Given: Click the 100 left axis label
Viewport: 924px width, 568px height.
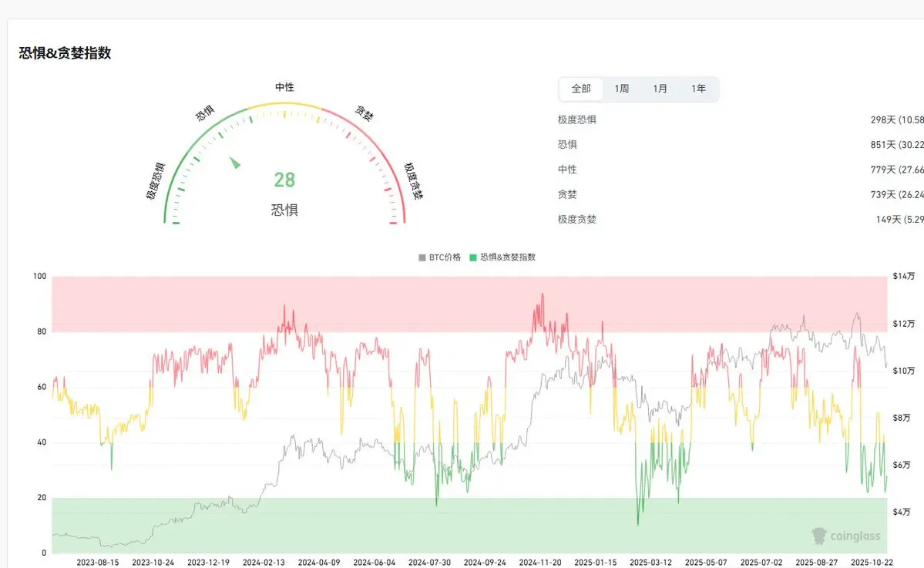Looking at the screenshot, I should (x=39, y=277).
